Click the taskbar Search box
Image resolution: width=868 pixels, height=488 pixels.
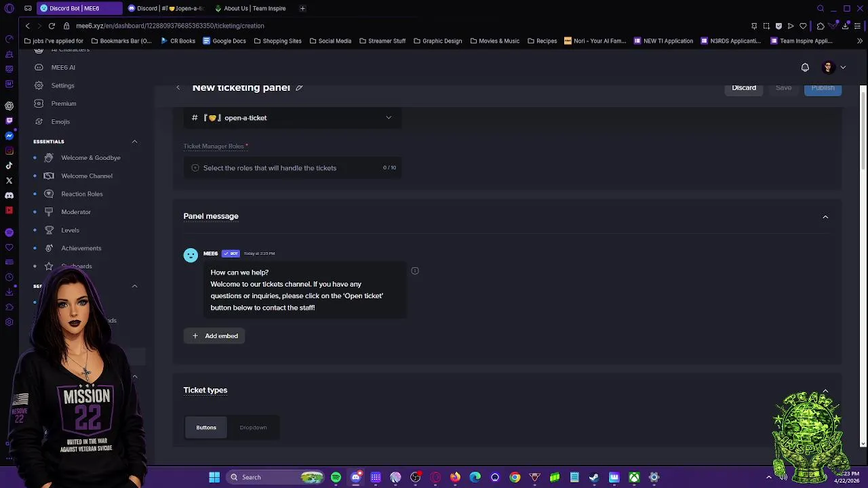click(274, 477)
